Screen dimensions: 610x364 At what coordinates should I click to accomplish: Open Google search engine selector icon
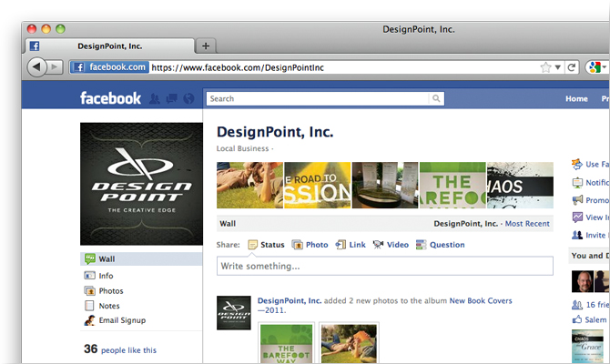(x=597, y=67)
